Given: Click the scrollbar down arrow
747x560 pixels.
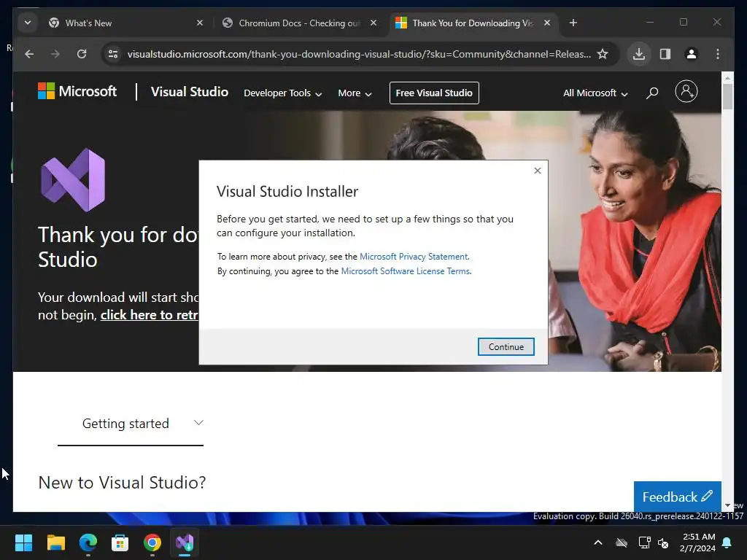Looking at the screenshot, I should (727, 505).
